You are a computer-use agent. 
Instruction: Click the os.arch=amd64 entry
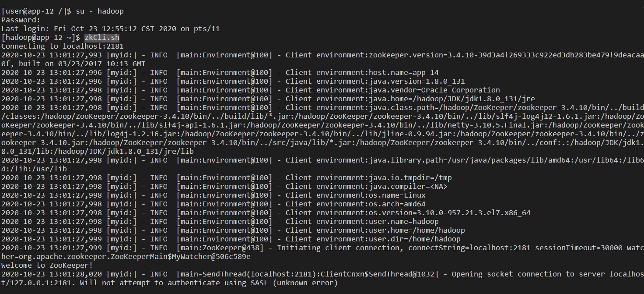(397, 204)
